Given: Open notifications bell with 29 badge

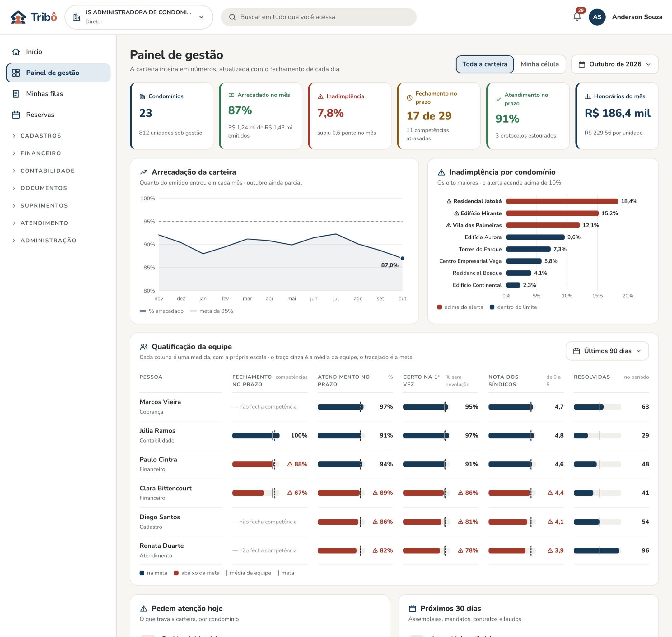Looking at the screenshot, I should [577, 16].
